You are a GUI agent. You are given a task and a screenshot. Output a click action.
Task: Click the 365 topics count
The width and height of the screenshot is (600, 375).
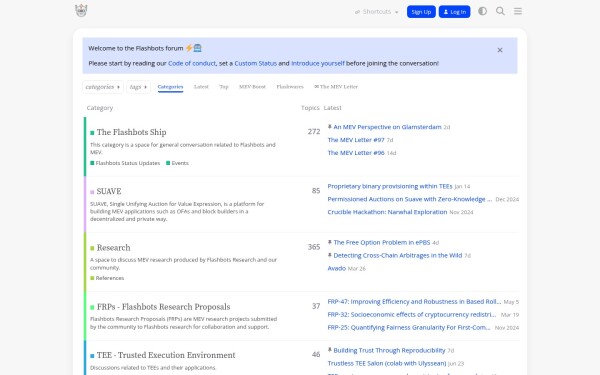coord(314,247)
